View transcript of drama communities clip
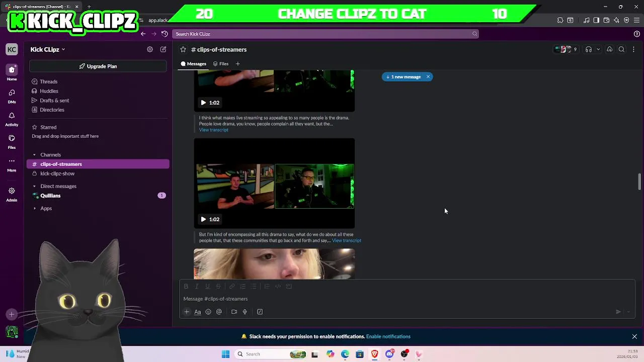 point(347,240)
